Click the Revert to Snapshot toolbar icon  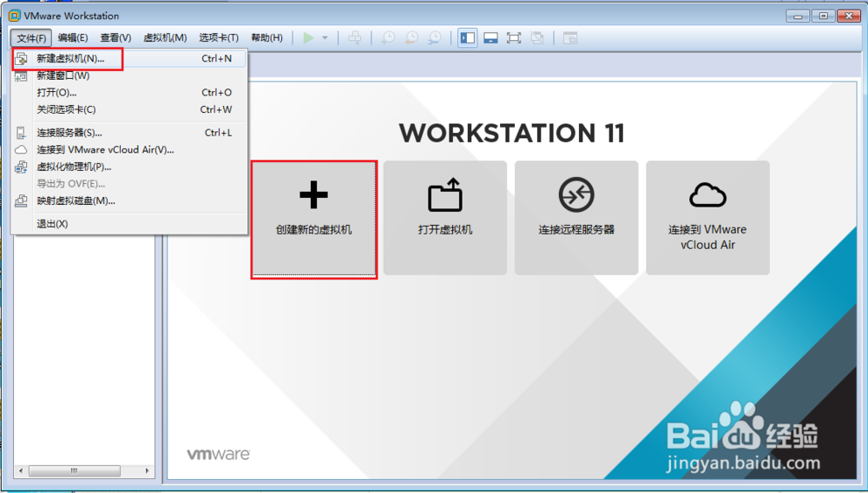coord(411,37)
